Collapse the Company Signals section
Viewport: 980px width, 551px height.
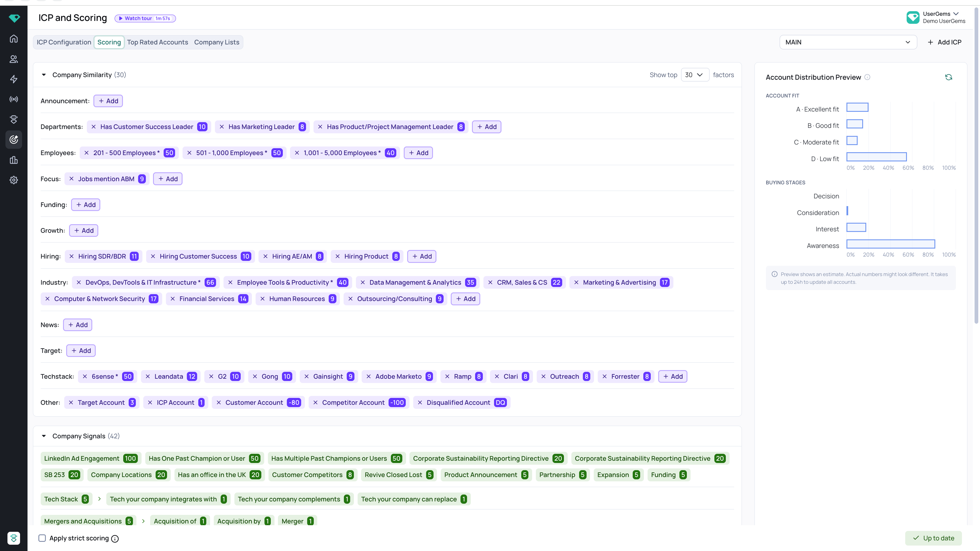click(x=44, y=436)
